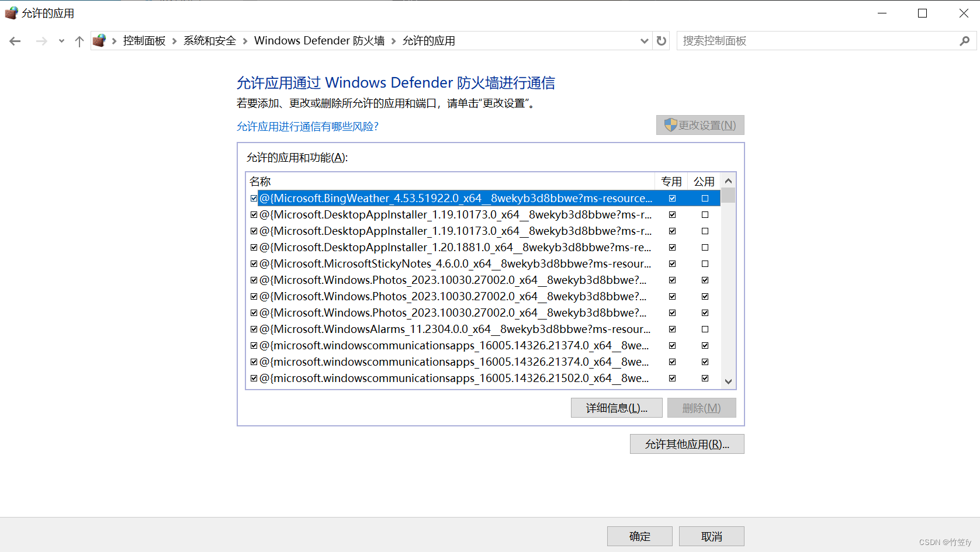Toggle 公用 checkbox for BingWeather row
Image resolution: width=980 pixels, height=552 pixels.
pyautogui.click(x=705, y=199)
